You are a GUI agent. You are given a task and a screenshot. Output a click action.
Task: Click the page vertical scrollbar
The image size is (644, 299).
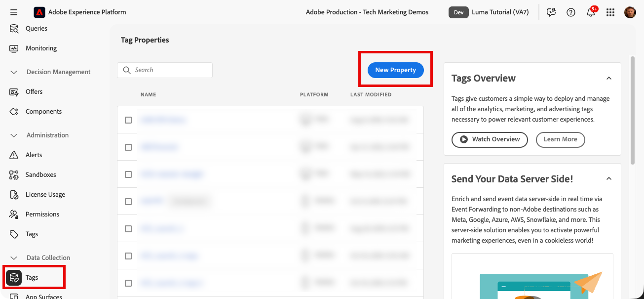pos(633,110)
